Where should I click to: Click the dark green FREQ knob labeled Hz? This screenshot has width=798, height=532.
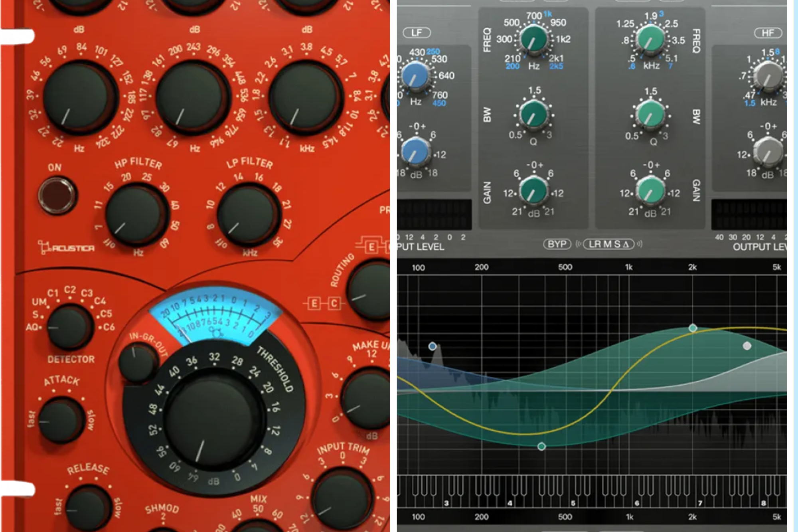coord(533,39)
